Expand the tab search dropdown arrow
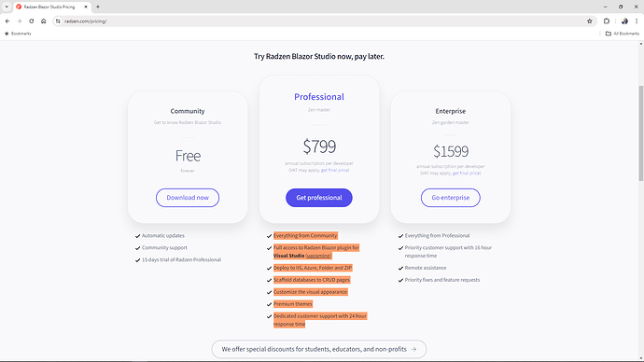Viewport: 644px width, 362px height. [7, 7]
